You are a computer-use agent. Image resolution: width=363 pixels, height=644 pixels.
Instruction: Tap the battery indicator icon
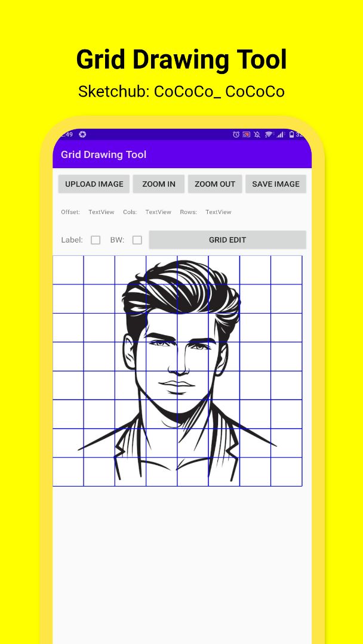click(291, 135)
